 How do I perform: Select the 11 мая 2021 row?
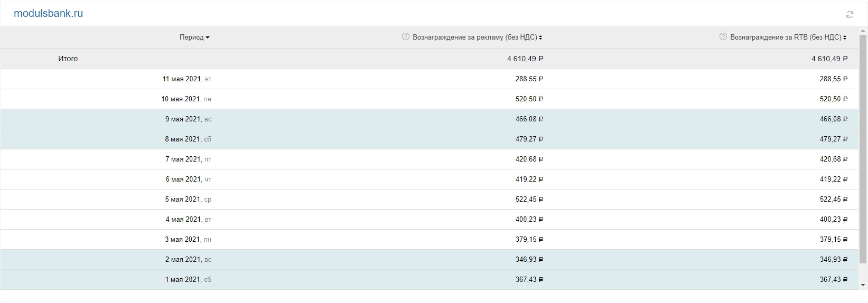pyautogui.click(x=430, y=79)
